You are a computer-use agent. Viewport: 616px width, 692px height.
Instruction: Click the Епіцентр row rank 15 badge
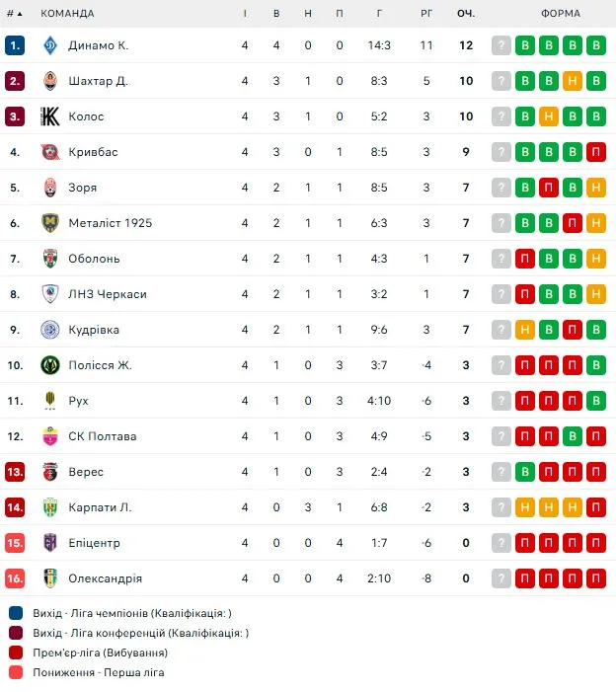coord(15,543)
